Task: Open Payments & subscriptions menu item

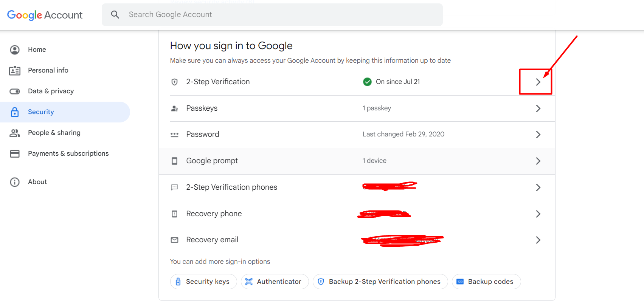Action: coord(68,153)
